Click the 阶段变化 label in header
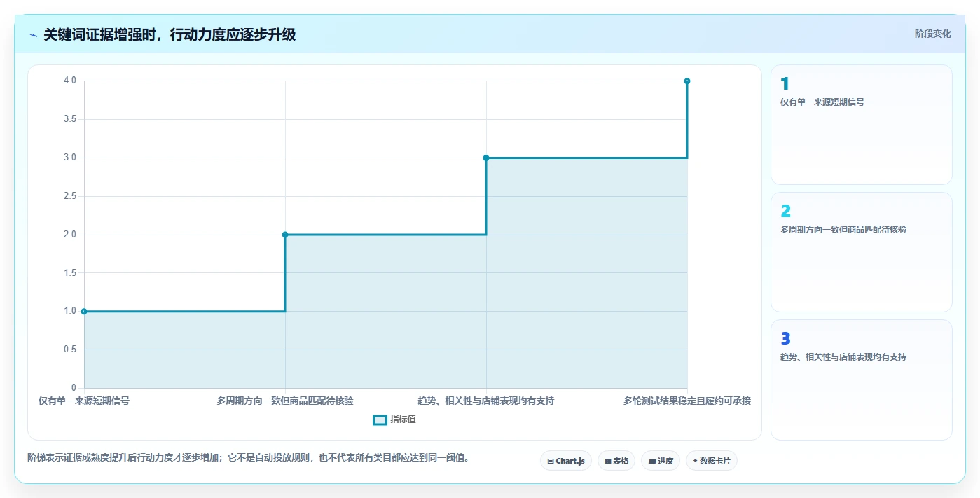This screenshot has height=498, width=980. 932,34
